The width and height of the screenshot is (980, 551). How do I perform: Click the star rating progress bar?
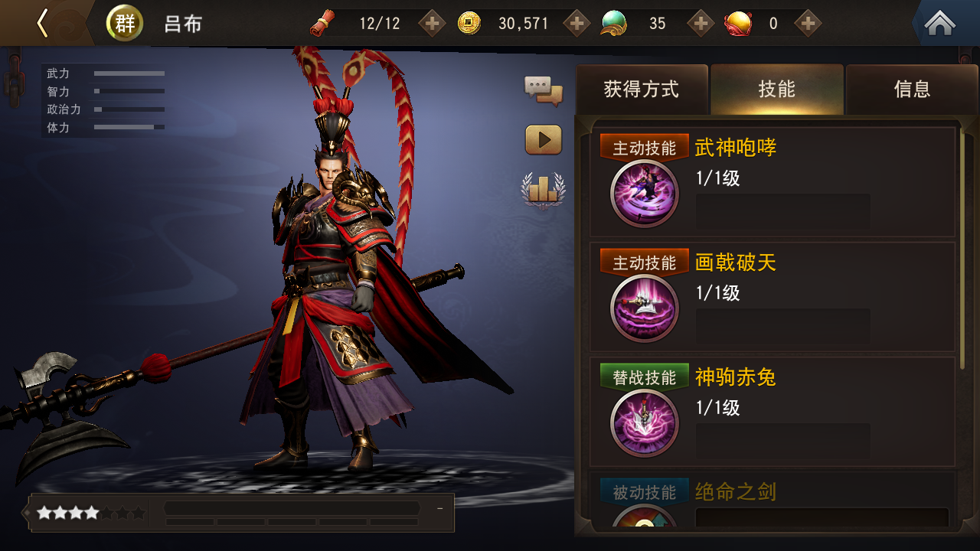tap(291, 508)
